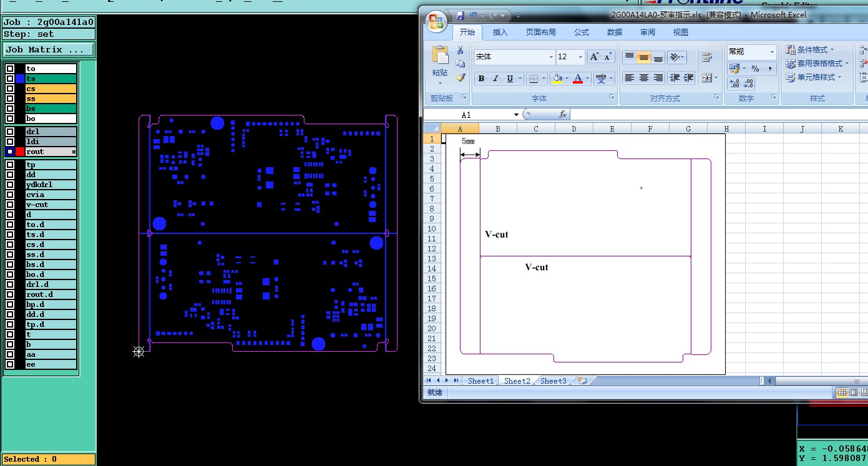Toggle the checkbox for the v-cut layer
Viewport: 868px width, 466px height.
(10, 205)
